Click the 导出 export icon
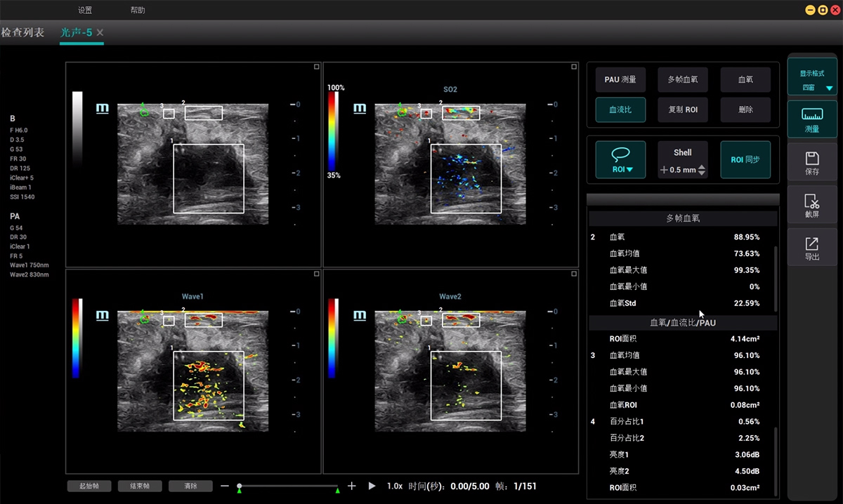The height and width of the screenshot is (504, 843). point(812,248)
